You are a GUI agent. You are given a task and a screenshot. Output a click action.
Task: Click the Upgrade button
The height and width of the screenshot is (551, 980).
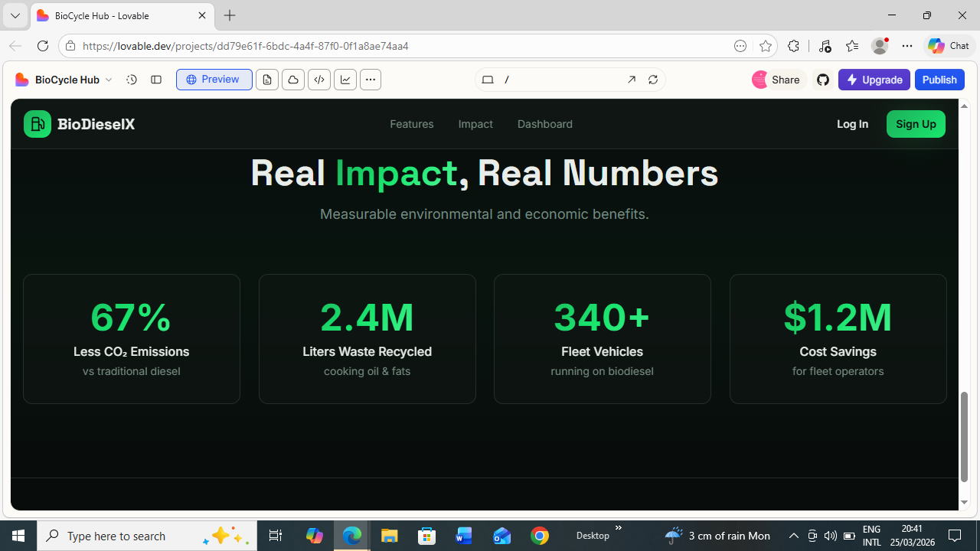(874, 80)
